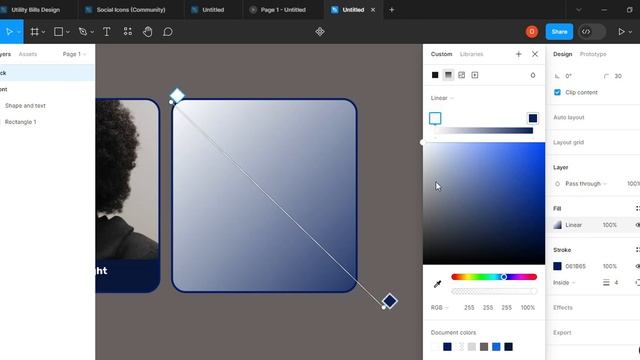Screen dimensions: 640x360
Task: Open the Custom tab in color picker
Action: coord(441,54)
